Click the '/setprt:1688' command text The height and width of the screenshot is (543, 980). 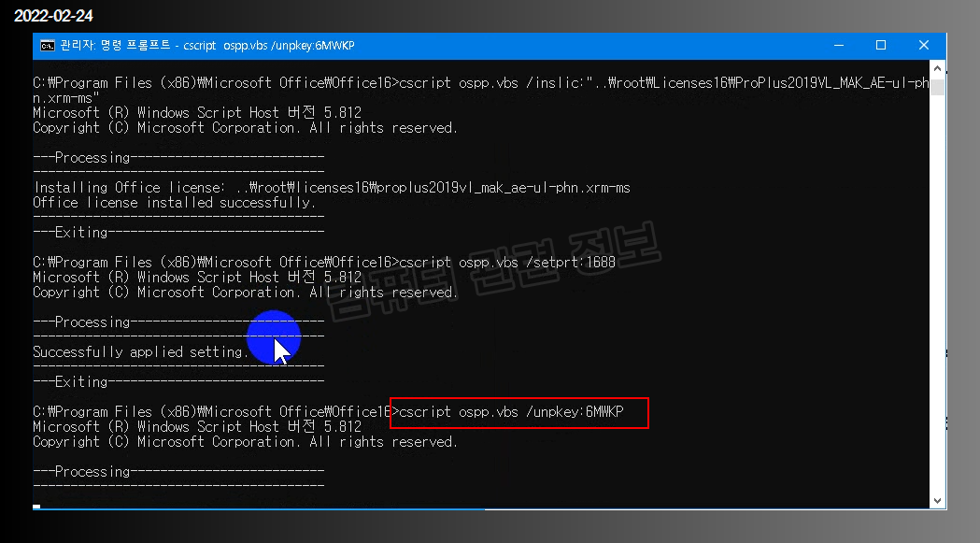point(571,262)
